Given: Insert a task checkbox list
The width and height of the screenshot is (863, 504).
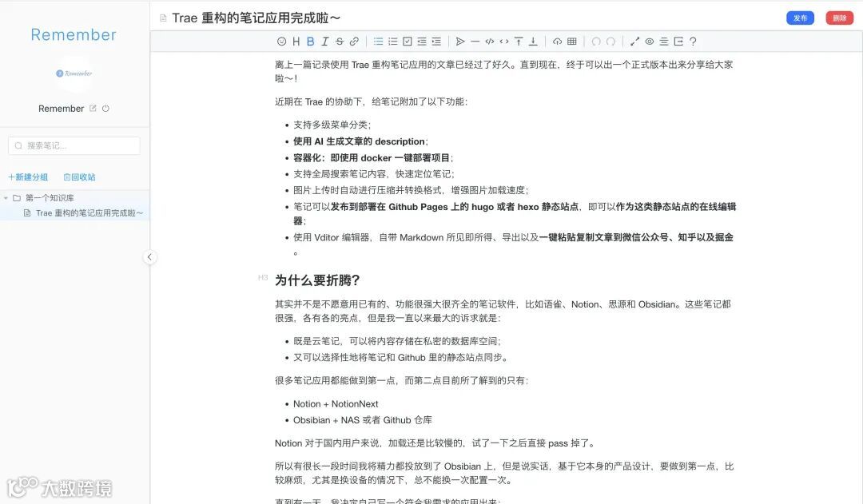Looking at the screenshot, I should 408,42.
